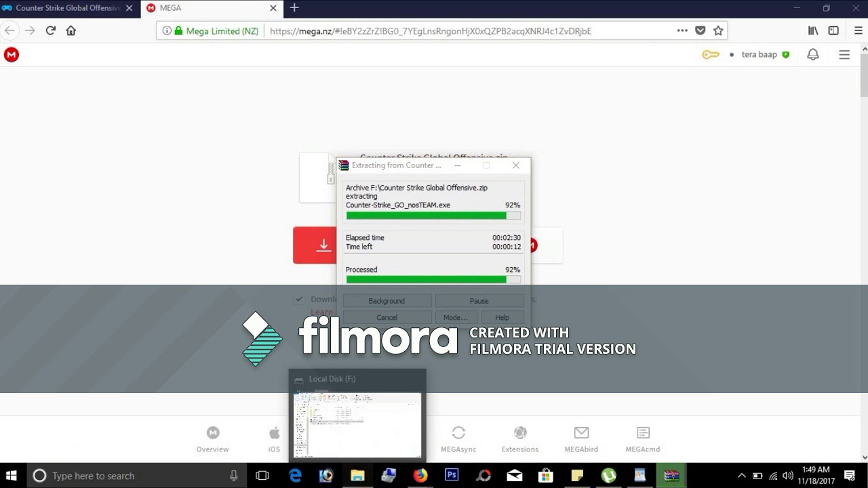Open a new browser tab
This screenshot has height=488, width=868.
pos(294,8)
